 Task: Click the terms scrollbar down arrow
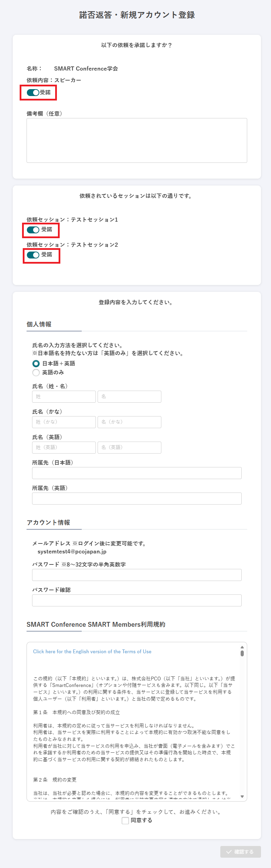(x=242, y=796)
